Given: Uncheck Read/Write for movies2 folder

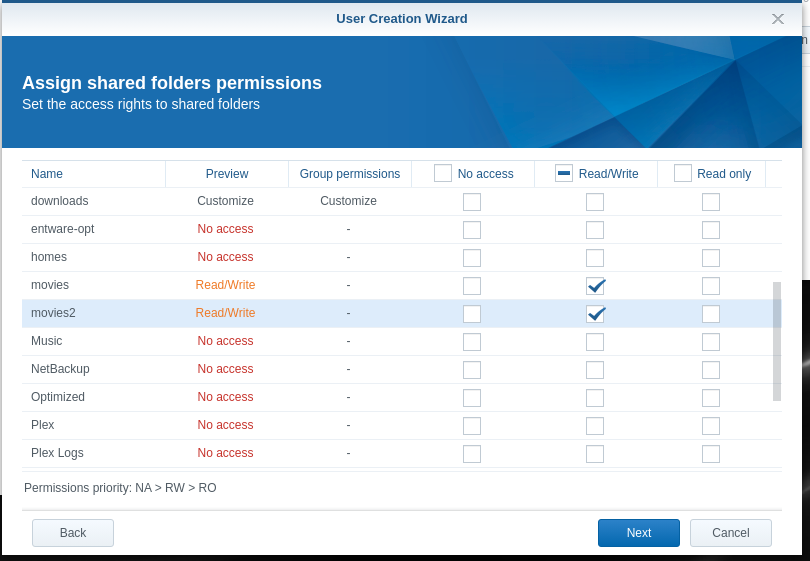Looking at the screenshot, I should pos(595,314).
